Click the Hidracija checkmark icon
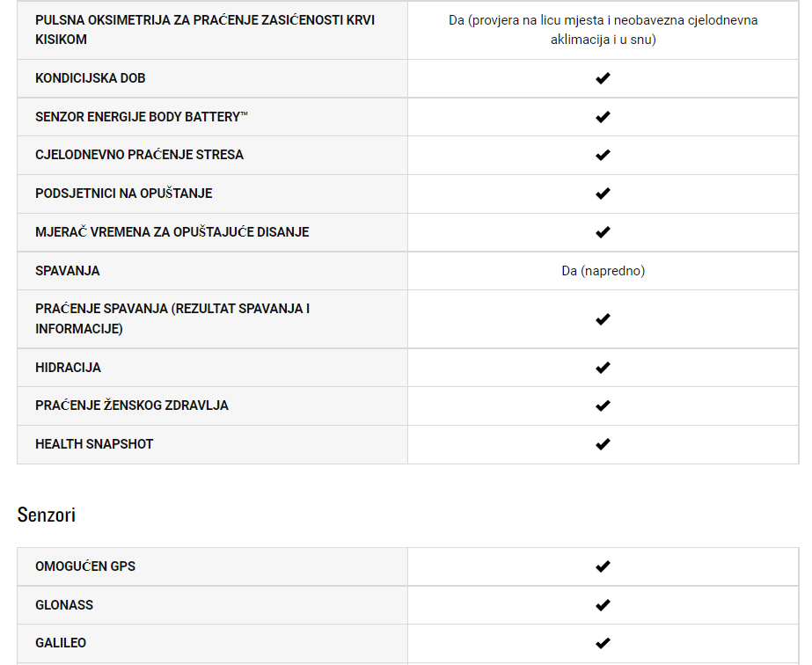This screenshot has height=665, width=812. click(603, 368)
